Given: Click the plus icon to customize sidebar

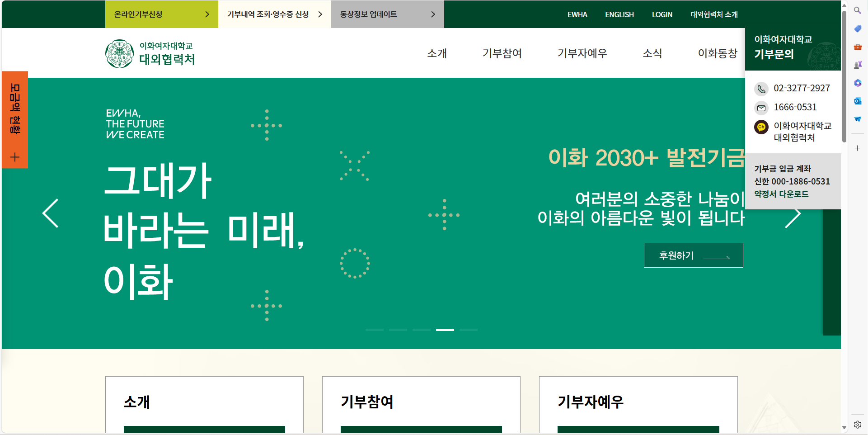Looking at the screenshot, I should tap(857, 148).
